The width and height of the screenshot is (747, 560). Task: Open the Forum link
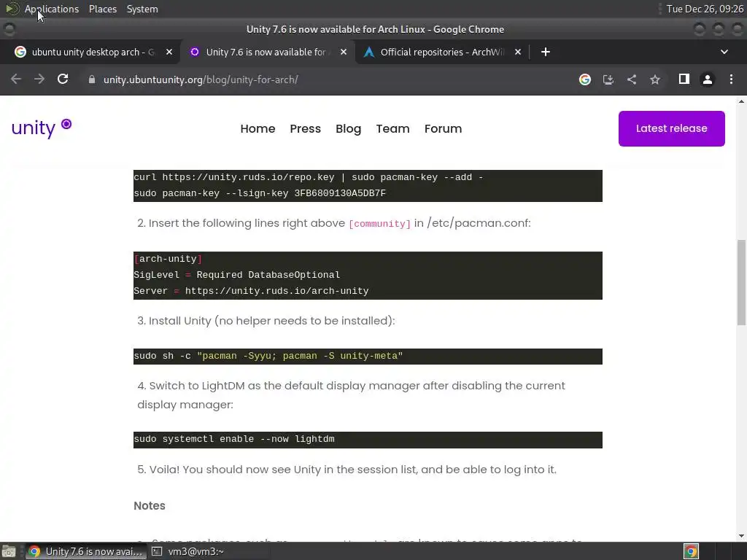coord(443,128)
